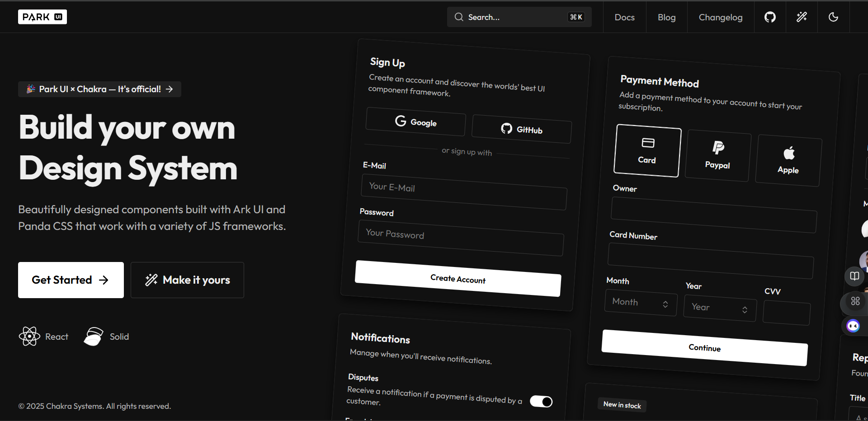The image size is (868, 421).
Task: Click the "Payment Method" heading
Action: pos(660,81)
